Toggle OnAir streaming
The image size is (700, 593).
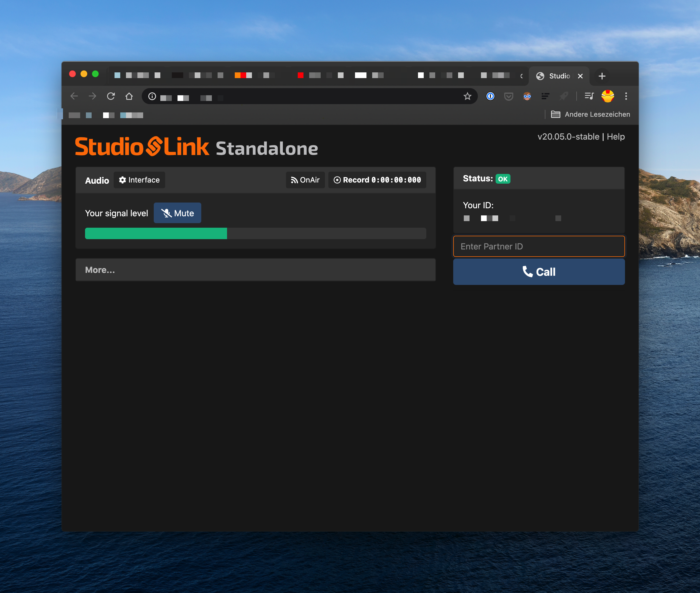pyautogui.click(x=305, y=180)
